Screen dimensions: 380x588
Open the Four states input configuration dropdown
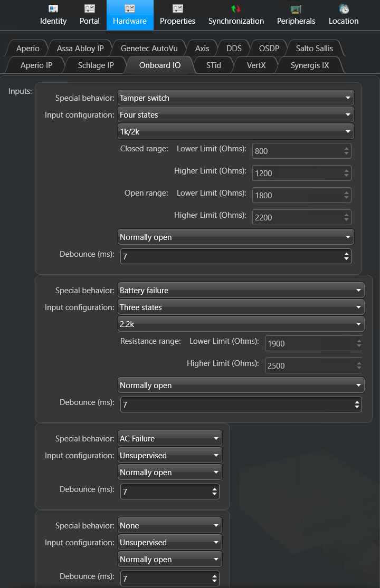tap(235, 114)
